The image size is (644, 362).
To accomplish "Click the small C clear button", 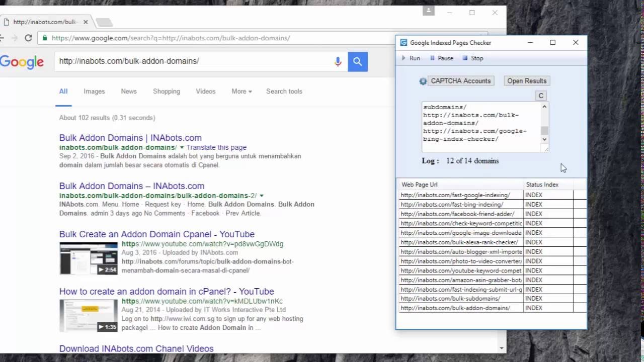I will coord(541,96).
